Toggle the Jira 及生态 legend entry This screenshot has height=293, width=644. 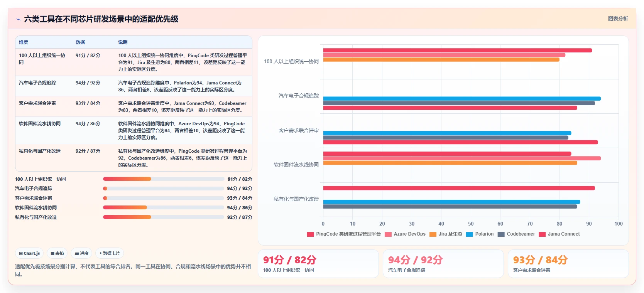coord(446,234)
